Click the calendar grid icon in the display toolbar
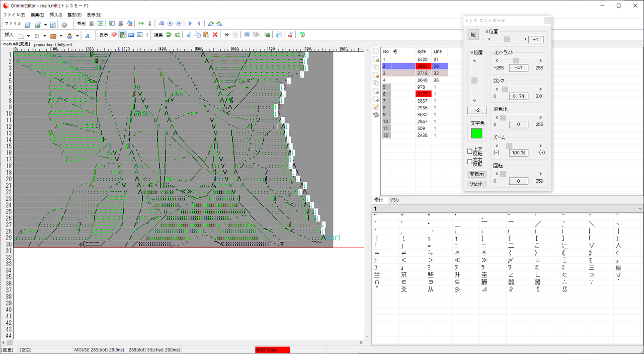Screen dimensions: 644x354 coord(140,35)
